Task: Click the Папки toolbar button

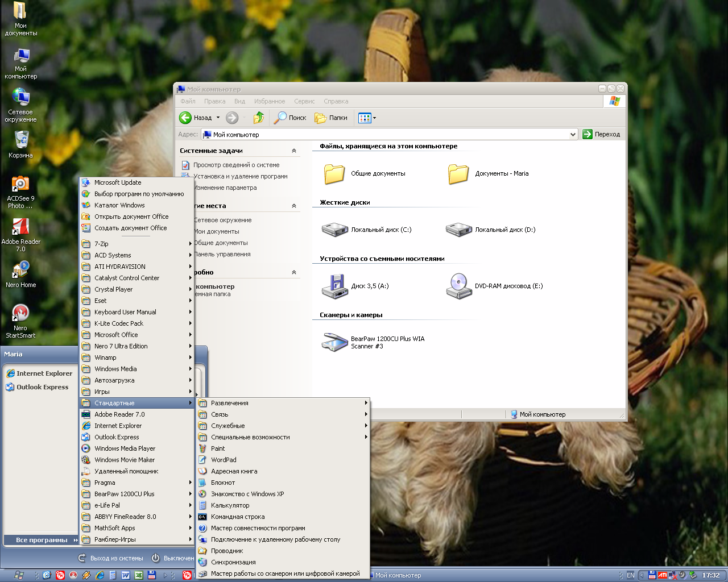Action: tap(332, 118)
